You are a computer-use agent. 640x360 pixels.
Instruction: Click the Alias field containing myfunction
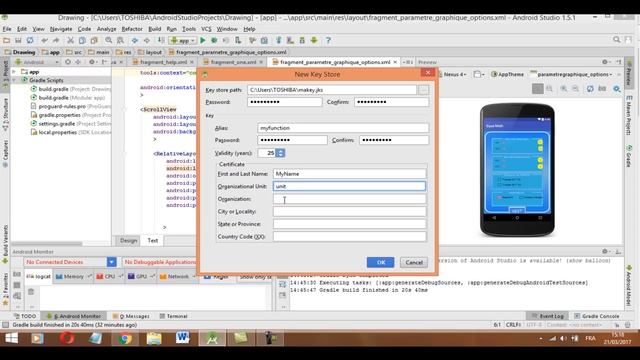coord(343,128)
